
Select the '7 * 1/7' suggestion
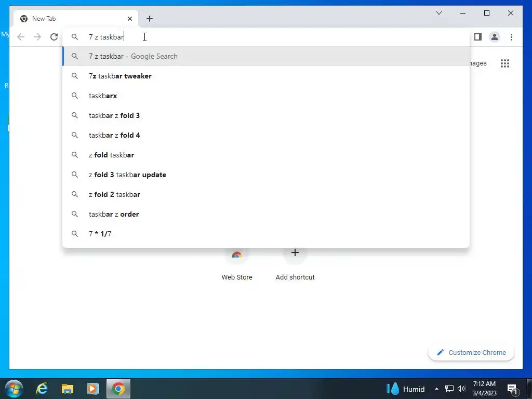266,234
